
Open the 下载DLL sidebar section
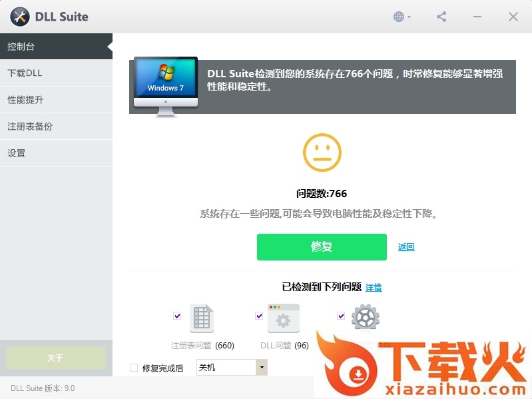57,73
